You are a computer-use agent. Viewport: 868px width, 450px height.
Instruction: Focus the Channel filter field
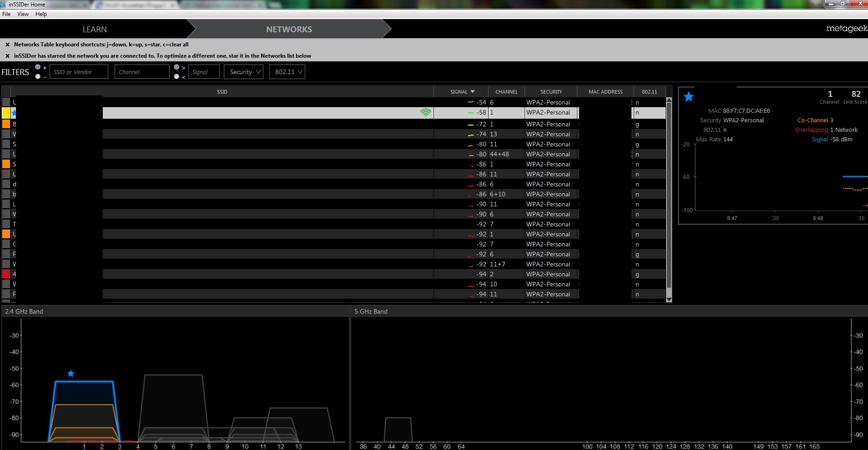click(142, 72)
